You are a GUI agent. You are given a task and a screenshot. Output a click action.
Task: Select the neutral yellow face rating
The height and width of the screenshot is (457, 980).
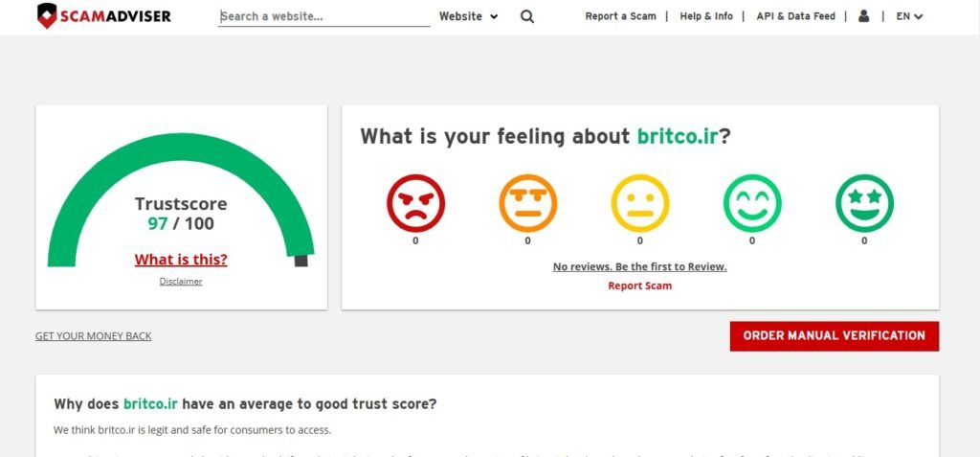pyautogui.click(x=640, y=203)
